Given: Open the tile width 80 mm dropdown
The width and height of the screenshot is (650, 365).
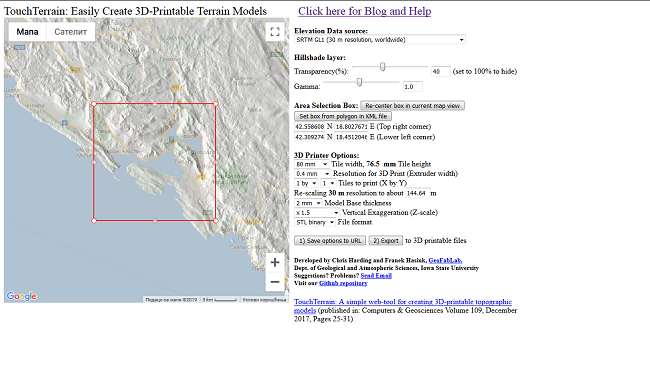Looking at the screenshot, I should [x=311, y=164].
